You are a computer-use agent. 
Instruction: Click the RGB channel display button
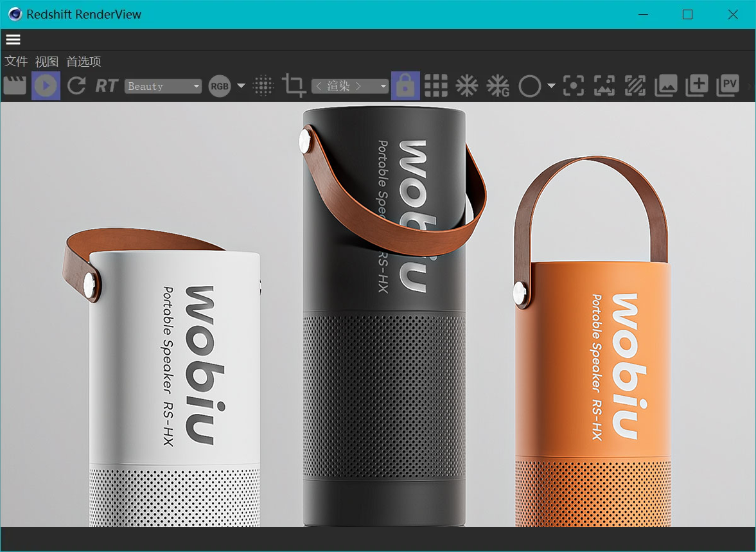click(220, 86)
